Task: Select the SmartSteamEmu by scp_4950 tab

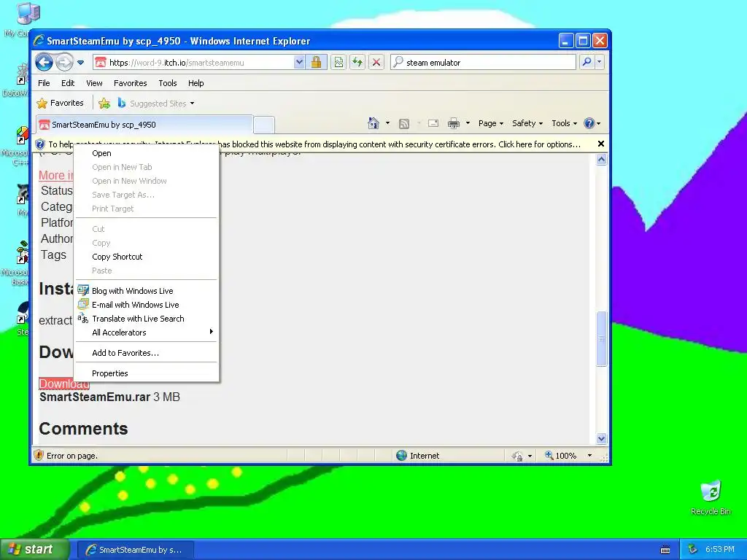Action: pyautogui.click(x=144, y=125)
